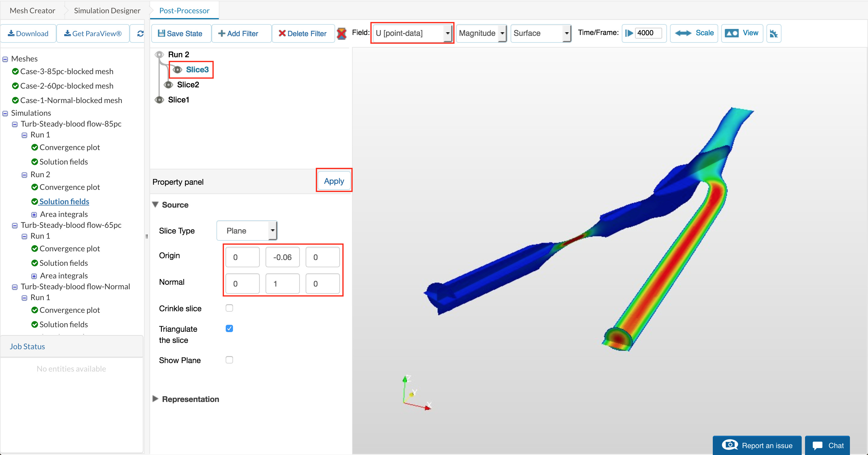Open the Slice Type Plane dropdown
This screenshot has height=455, width=868.
click(x=247, y=231)
